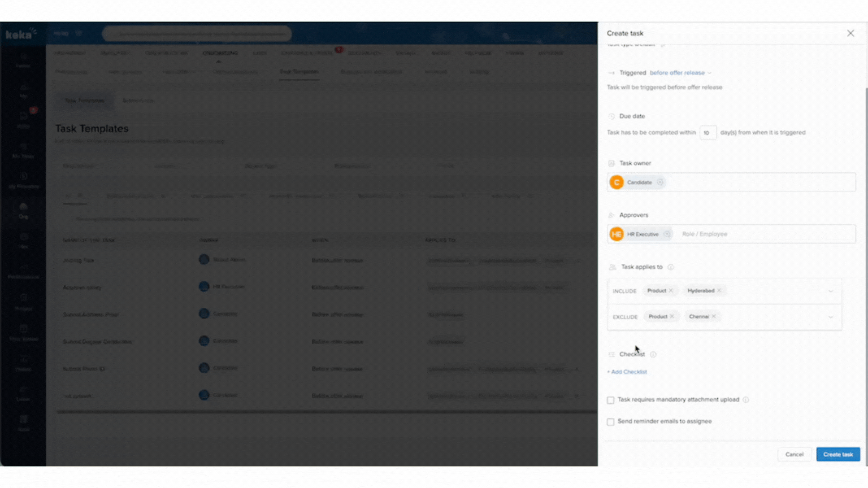Viewport: 868px width, 488px height.
Task: Remove Chennai tag from Exclude row
Action: pyautogui.click(x=714, y=317)
